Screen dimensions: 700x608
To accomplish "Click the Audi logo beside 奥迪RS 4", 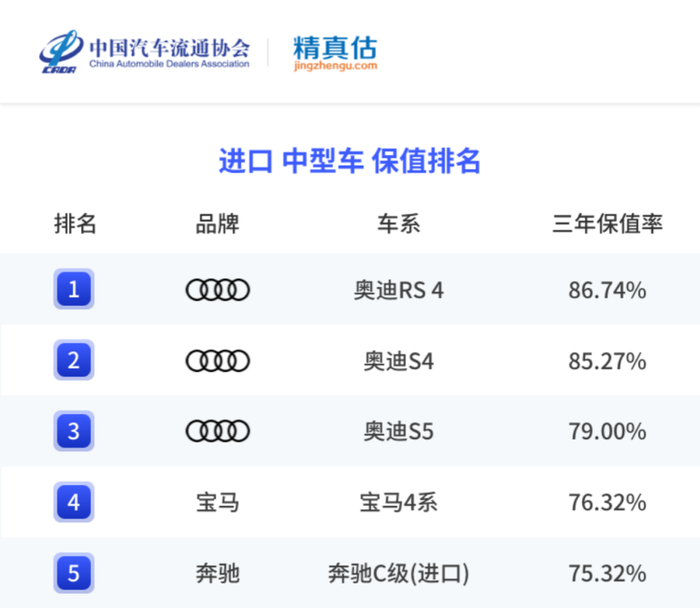I will tap(218, 290).
